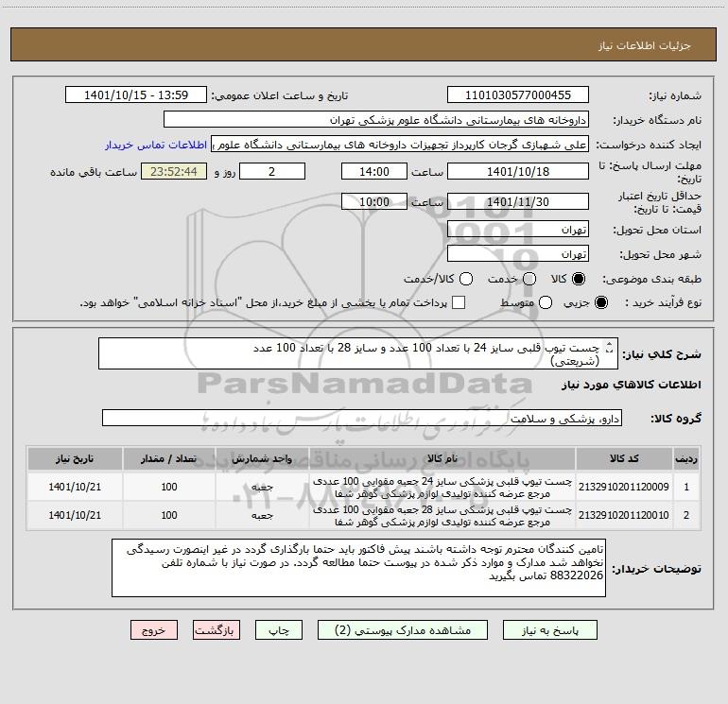This screenshot has width=728, height=704.
Task: Click the خروج exit button
Action: click(154, 630)
